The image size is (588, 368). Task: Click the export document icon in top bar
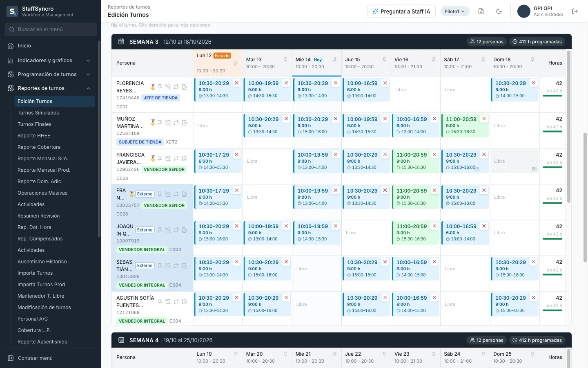tap(481, 11)
